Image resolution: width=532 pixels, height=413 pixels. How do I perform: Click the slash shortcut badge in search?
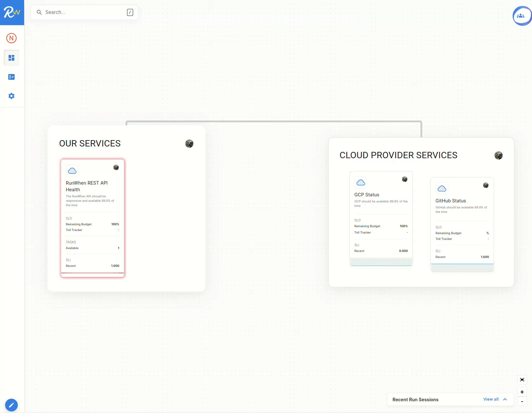pyautogui.click(x=130, y=12)
